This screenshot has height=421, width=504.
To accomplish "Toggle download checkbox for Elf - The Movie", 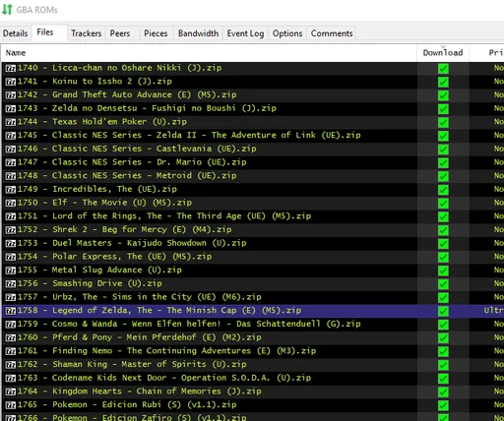I will point(443,204).
